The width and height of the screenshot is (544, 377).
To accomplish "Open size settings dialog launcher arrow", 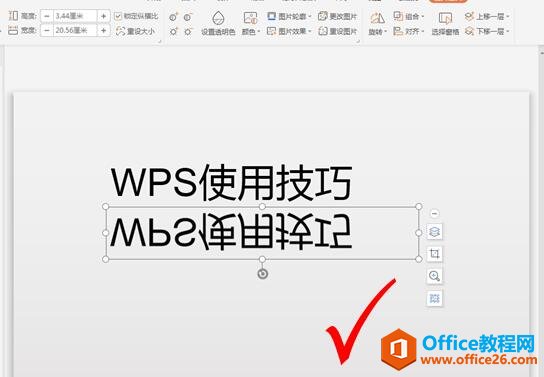I will click(x=160, y=41).
